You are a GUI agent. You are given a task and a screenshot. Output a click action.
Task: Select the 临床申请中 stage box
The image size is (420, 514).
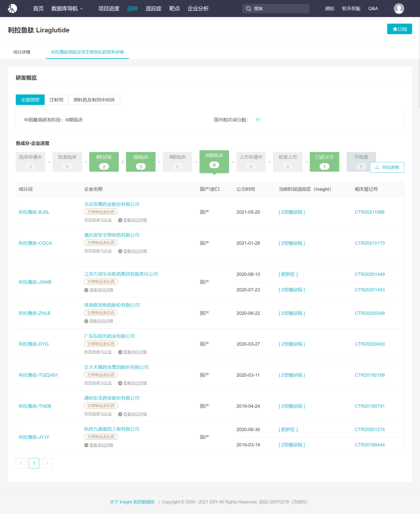pos(31,162)
